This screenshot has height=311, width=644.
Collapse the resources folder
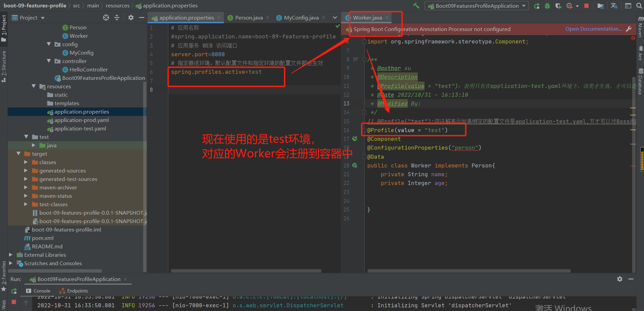(x=34, y=86)
